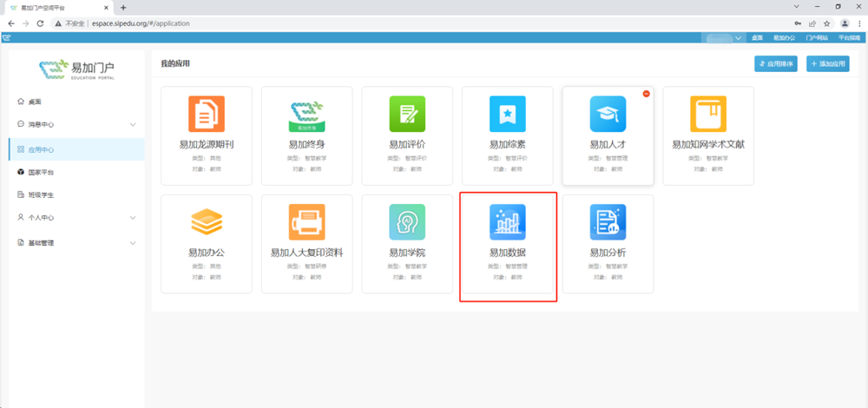
Task: Launch the 易加办公 stacked layers icon
Action: tap(207, 222)
